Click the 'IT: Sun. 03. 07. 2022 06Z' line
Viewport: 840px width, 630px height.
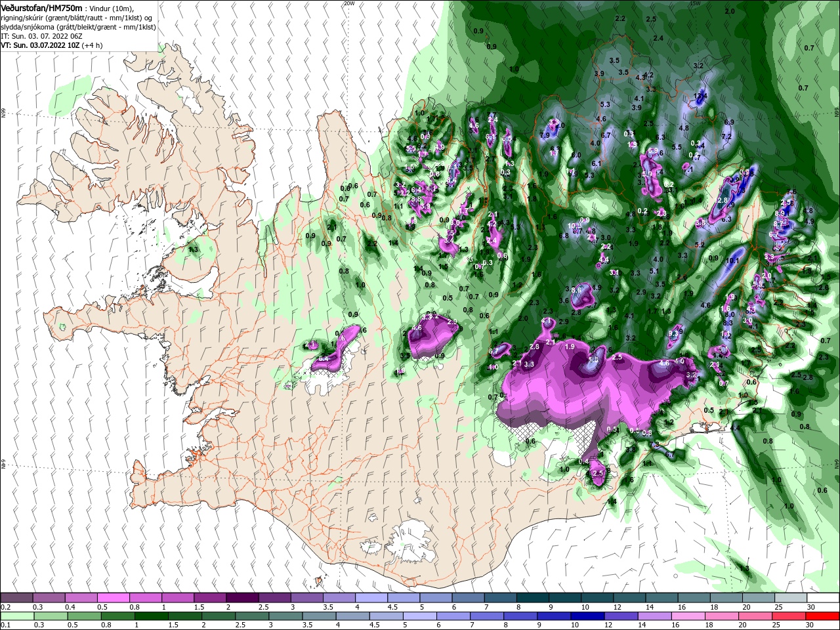[x=41, y=36]
